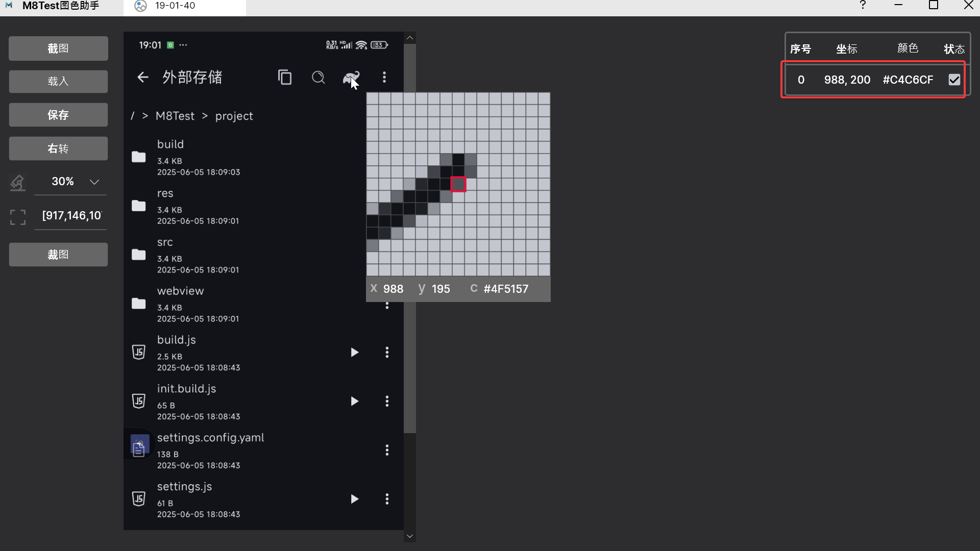Uncheck the status checkbox for row 0
The image size is (980, 551).
(954, 80)
